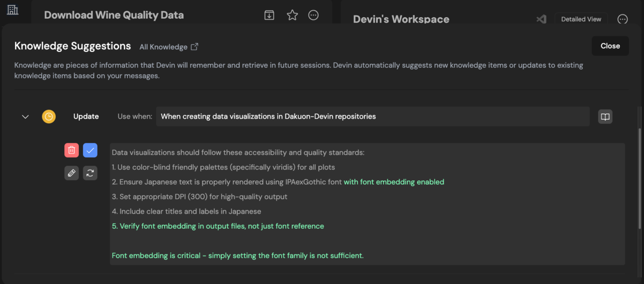The image size is (644, 284).
Task: Open workspace in VS Code icon
Action: tap(541, 19)
